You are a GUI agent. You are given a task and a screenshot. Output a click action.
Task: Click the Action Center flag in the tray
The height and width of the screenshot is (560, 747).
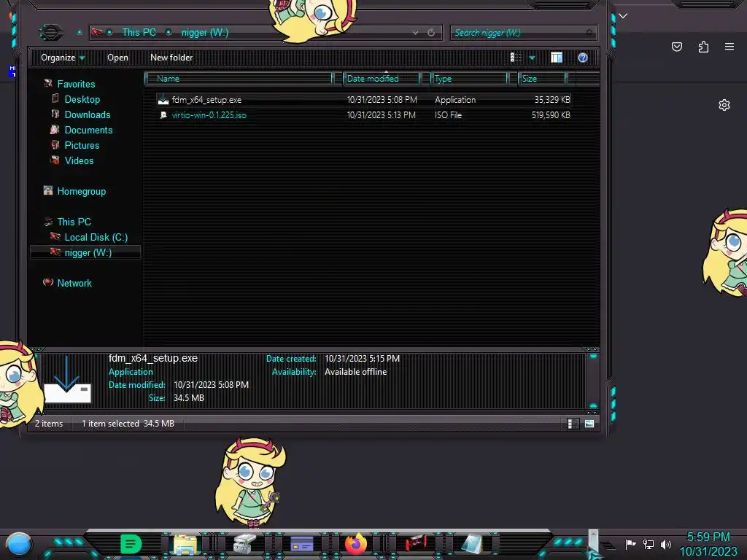(x=631, y=544)
